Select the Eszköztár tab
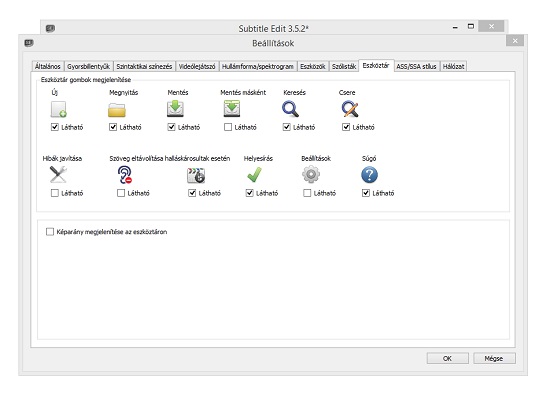Screen dimensions: 550x403 [376, 66]
